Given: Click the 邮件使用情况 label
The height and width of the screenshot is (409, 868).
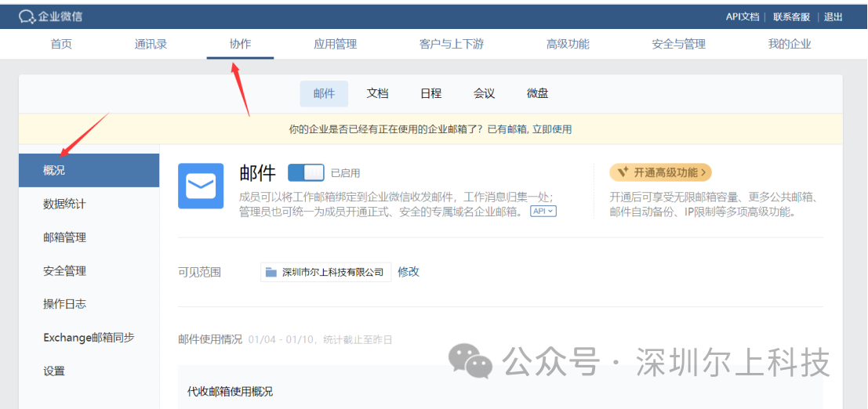Looking at the screenshot, I should [x=210, y=339].
